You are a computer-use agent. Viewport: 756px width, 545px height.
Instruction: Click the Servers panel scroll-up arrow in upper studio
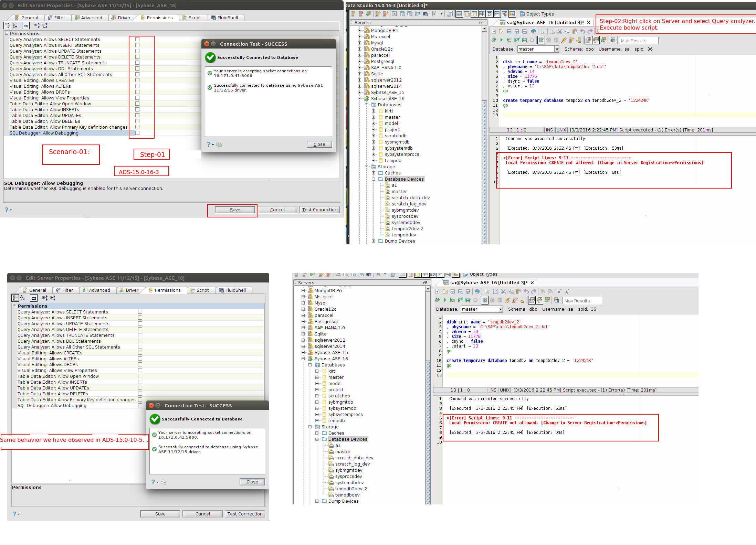[x=484, y=29]
